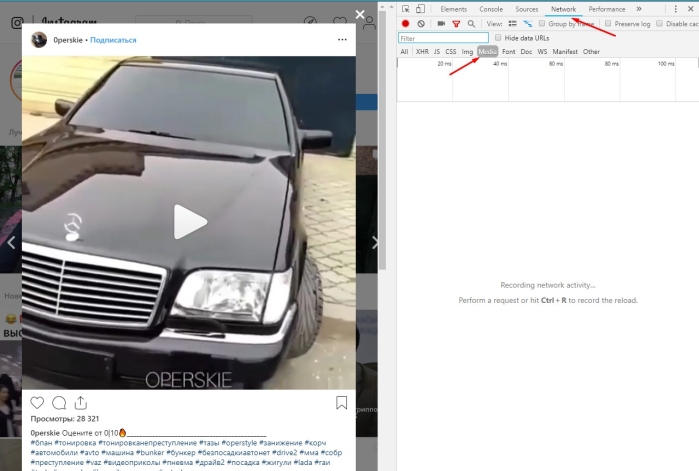Go to previous post arrow
The image size is (699, 471).
coord(12,243)
